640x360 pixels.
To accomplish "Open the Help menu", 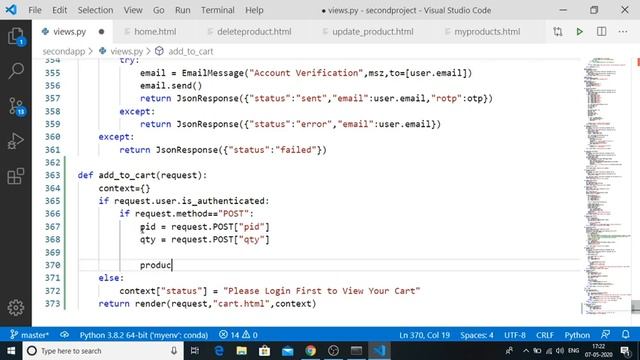I will (254, 10).
